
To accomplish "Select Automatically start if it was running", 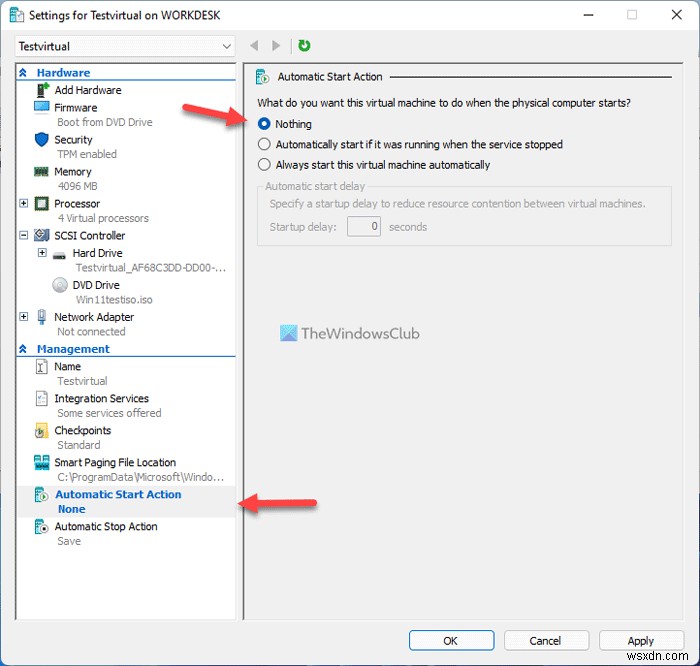I will pos(264,144).
